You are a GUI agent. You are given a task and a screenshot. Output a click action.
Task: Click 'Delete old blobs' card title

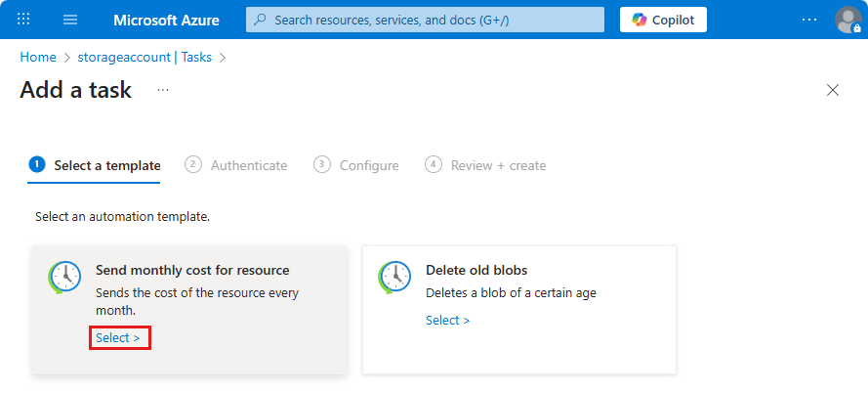476,270
